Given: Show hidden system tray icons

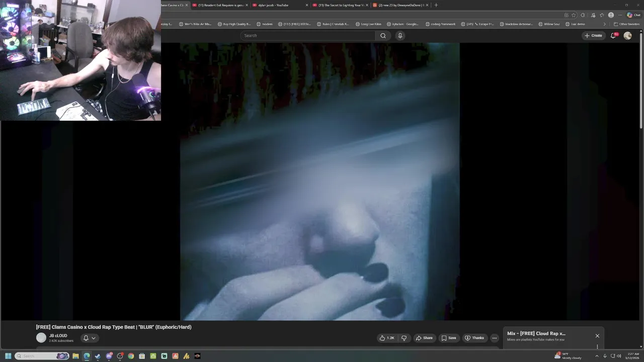Looking at the screenshot, I should [597, 356].
